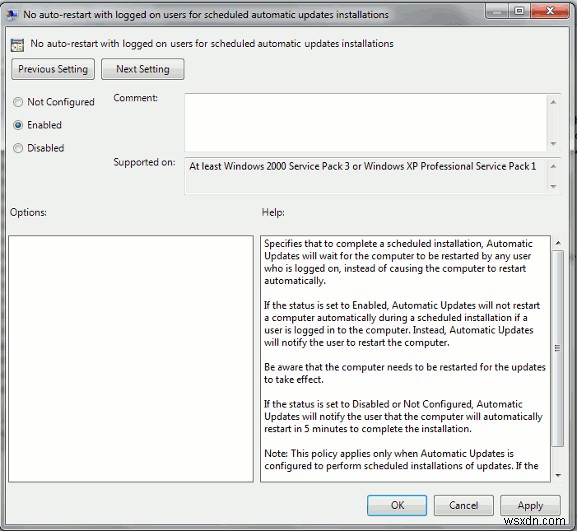Screen dimensions: 577x531
Task: Click the Comment box scroll down arrow
Action: click(x=553, y=144)
